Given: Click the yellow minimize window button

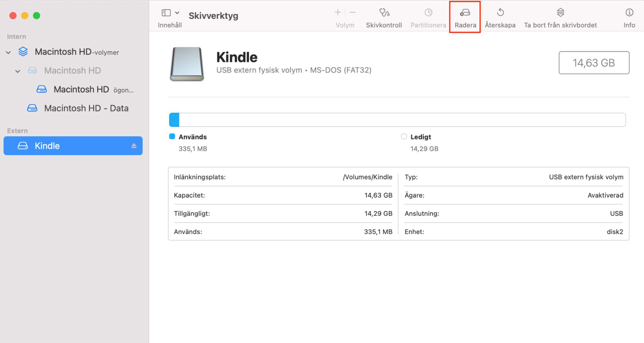Looking at the screenshot, I should coord(25,15).
